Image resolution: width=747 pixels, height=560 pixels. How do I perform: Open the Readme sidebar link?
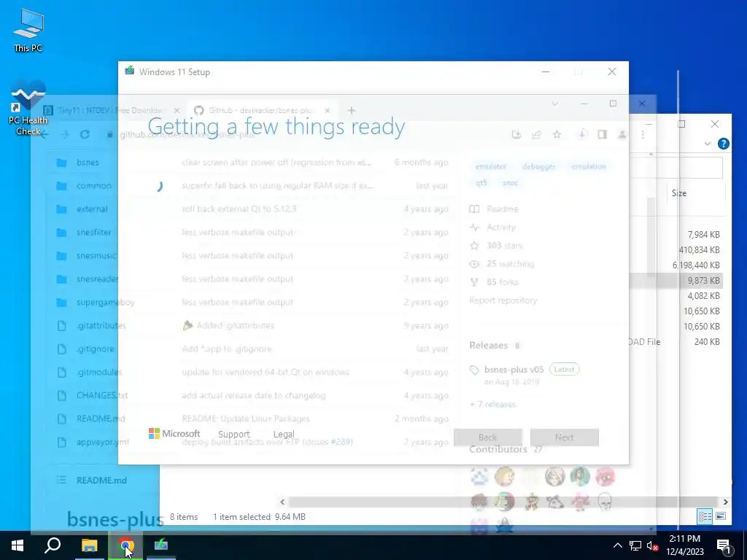(502, 209)
